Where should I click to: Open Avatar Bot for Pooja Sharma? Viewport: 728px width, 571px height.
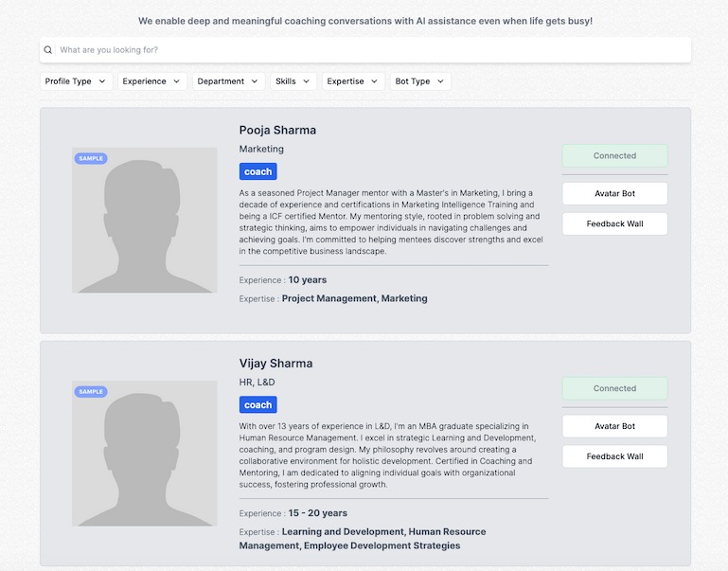pos(614,193)
